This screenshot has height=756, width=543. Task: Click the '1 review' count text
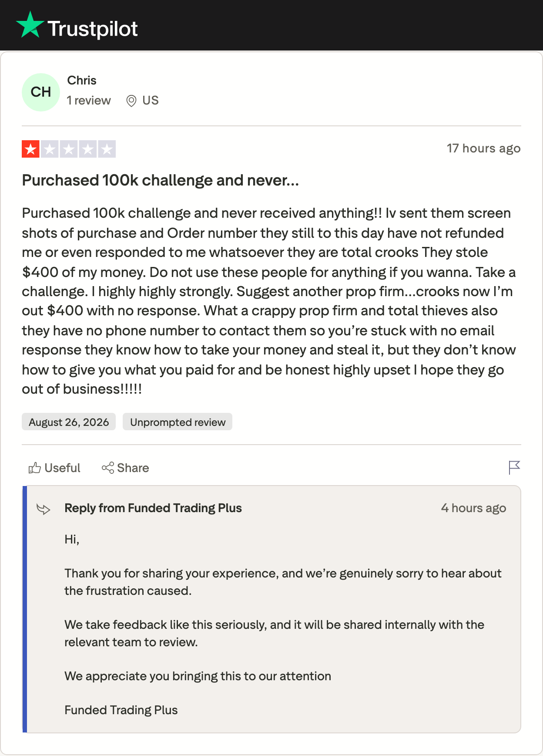(x=89, y=101)
